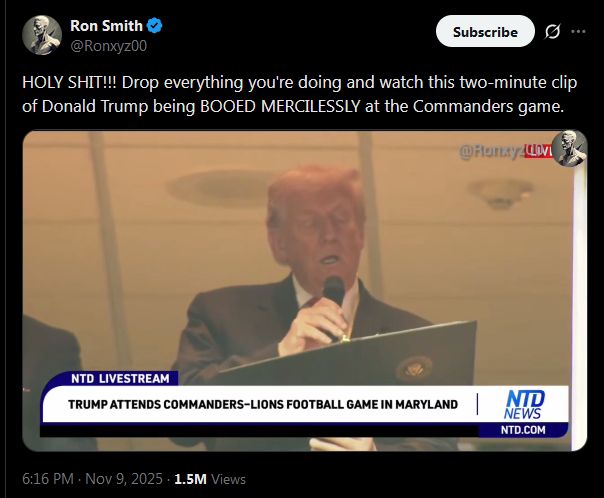
Task: Open the @Ronxyz00 handle link
Action: click(x=109, y=46)
